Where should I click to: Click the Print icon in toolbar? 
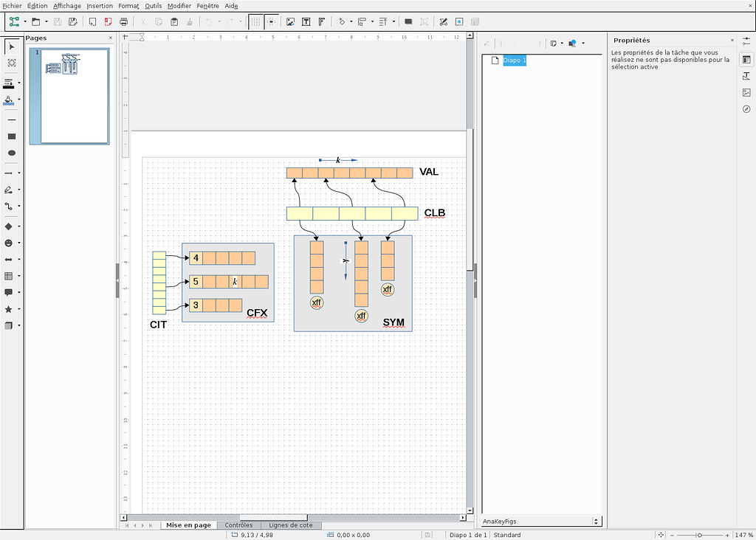point(124,21)
